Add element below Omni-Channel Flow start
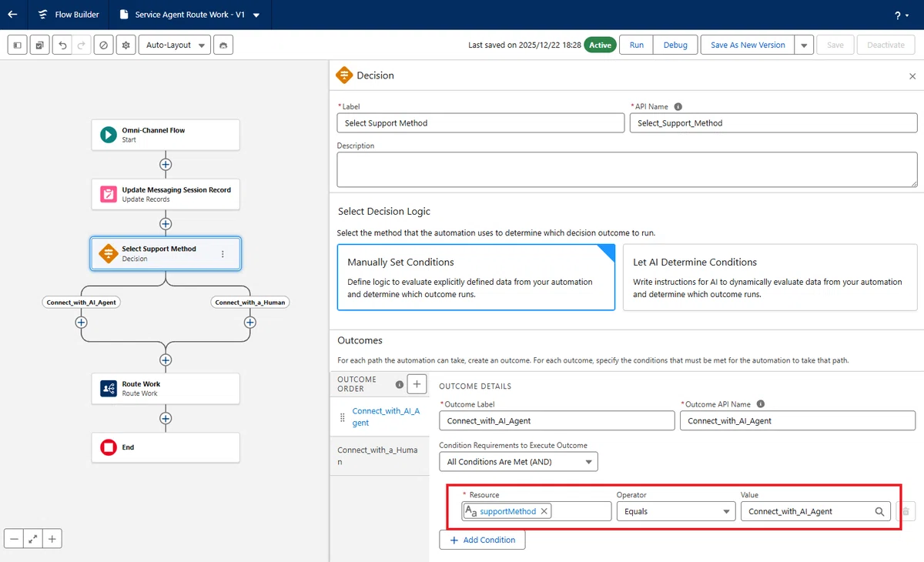The width and height of the screenshot is (924, 562). click(x=166, y=164)
